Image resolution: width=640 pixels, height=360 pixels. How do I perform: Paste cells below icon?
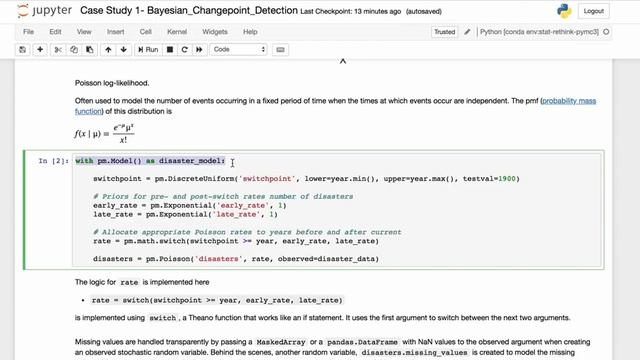[x=89, y=50]
